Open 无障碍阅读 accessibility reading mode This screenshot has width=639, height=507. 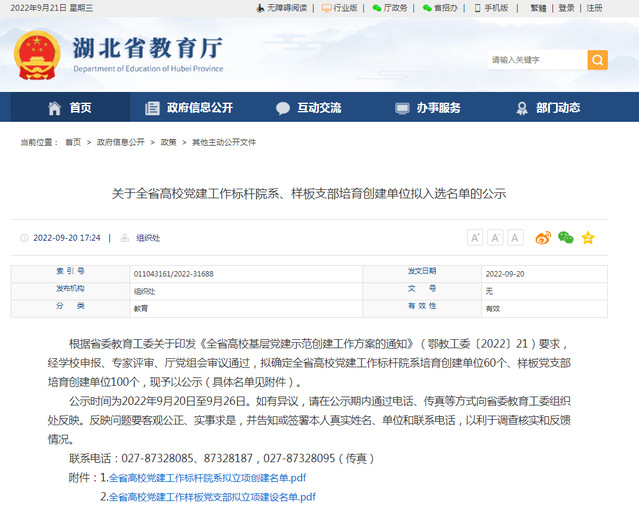click(x=284, y=8)
